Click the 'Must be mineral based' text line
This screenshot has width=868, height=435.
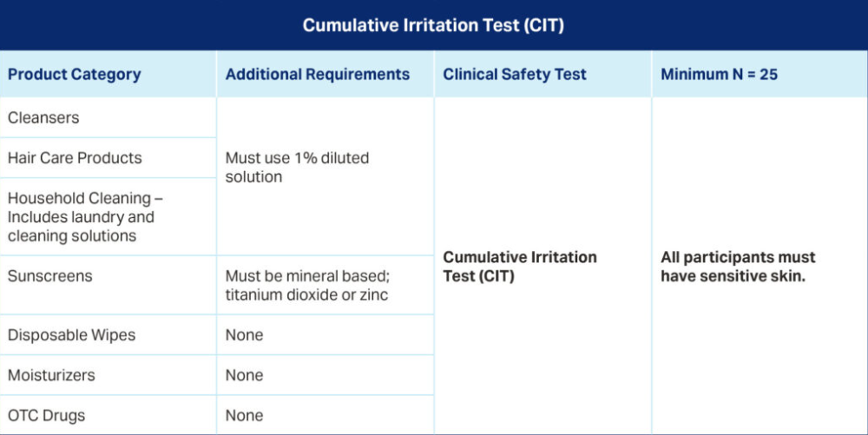point(307,276)
